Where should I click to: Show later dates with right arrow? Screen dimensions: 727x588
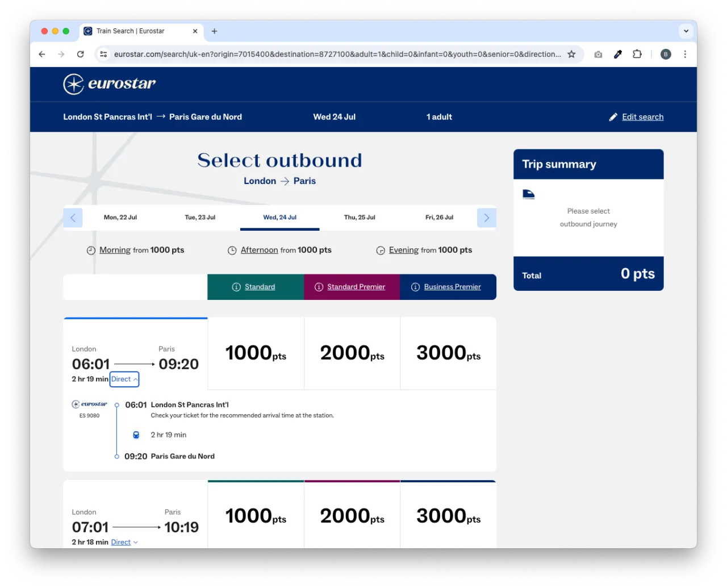click(486, 218)
